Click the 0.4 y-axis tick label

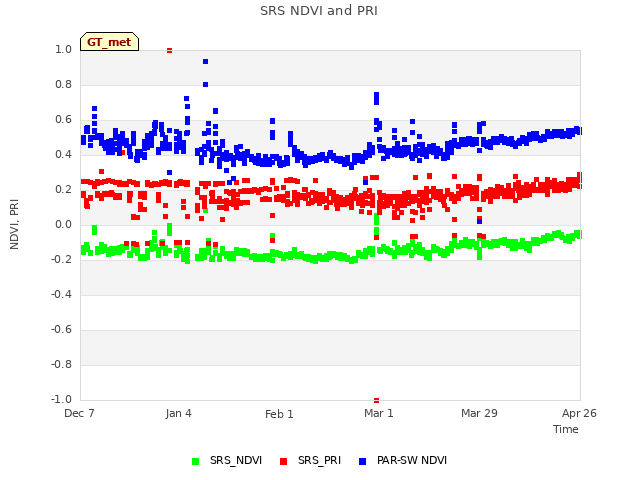(x=63, y=154)
